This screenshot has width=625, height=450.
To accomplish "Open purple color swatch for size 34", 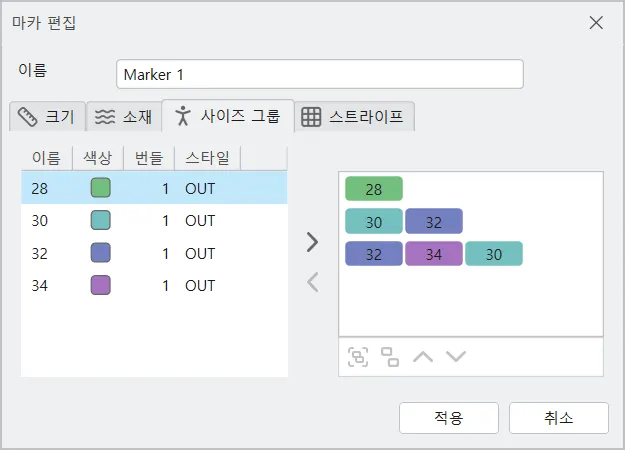I will [x=100, y=285].
